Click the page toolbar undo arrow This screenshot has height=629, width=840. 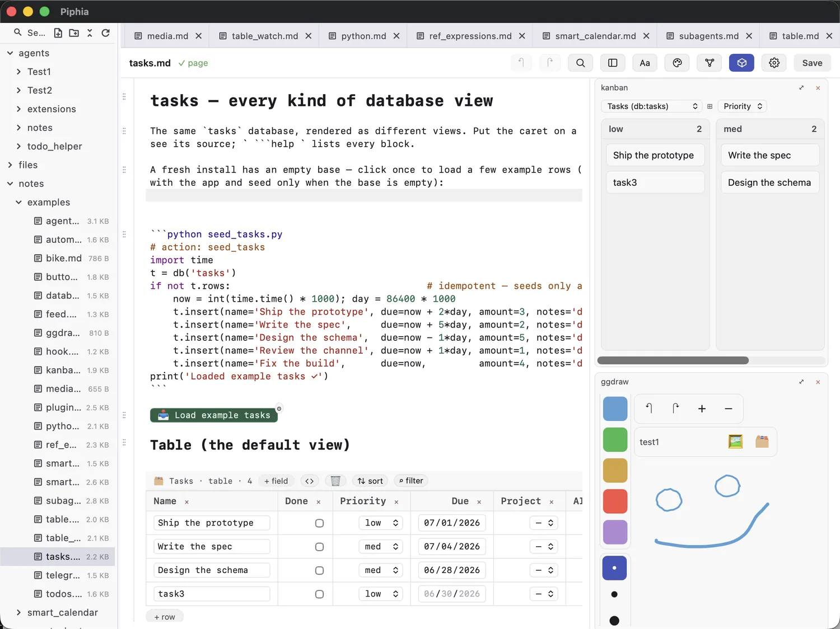tap(521, 63)
